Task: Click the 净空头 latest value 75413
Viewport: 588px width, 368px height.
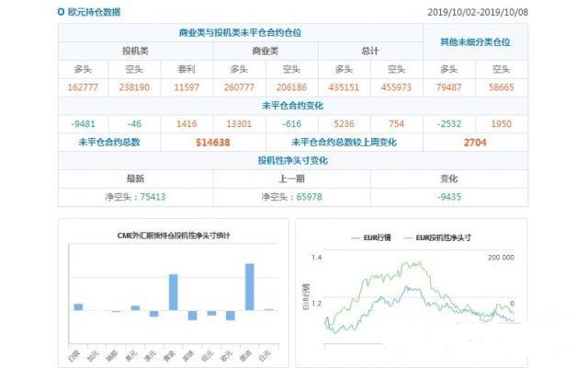Action: pyautogui.click(x=135, y=197)
